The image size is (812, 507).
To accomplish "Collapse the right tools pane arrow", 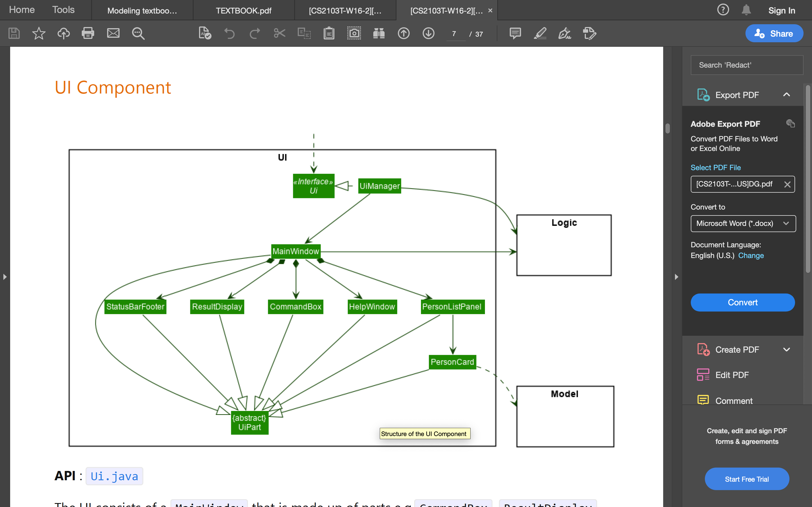I will 676,277.
